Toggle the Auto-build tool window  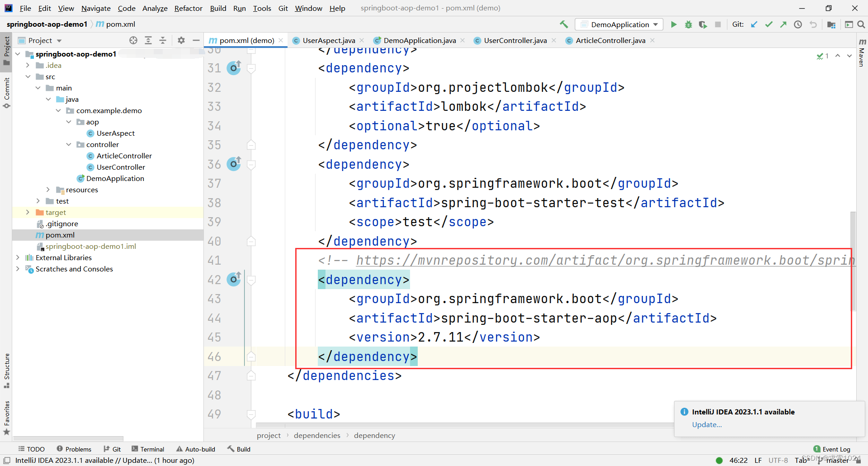coord(196,449)
